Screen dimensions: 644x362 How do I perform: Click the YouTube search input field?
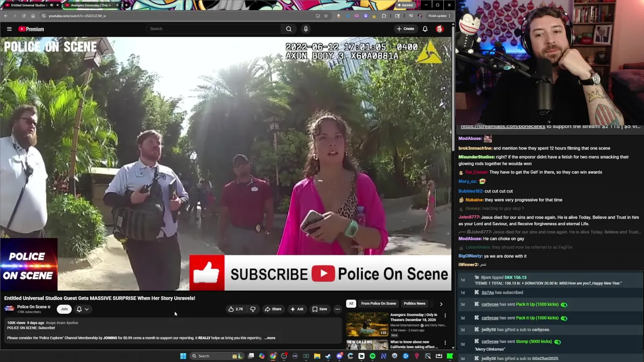coord(214,29)
